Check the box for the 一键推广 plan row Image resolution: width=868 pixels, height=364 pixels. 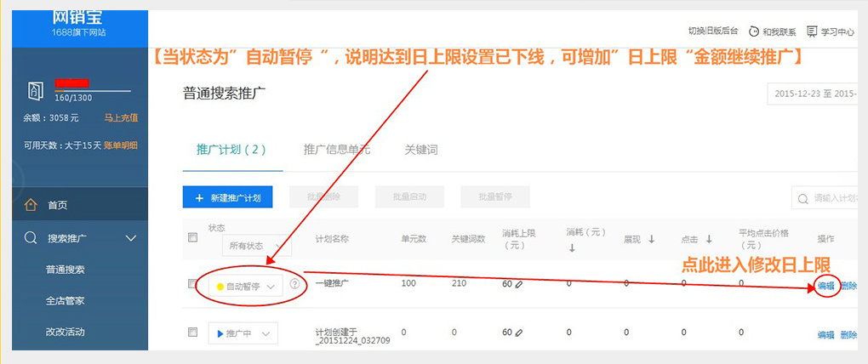[192, 284]
